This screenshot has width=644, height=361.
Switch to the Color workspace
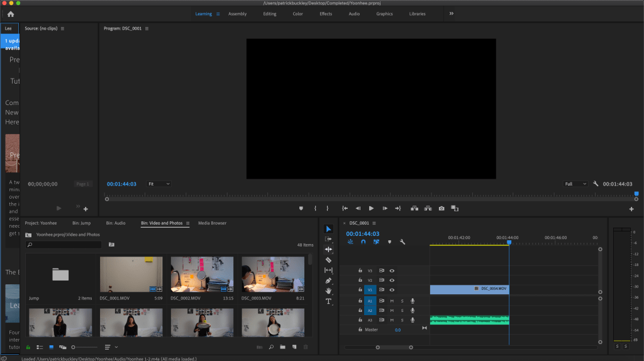click(297, 14)
